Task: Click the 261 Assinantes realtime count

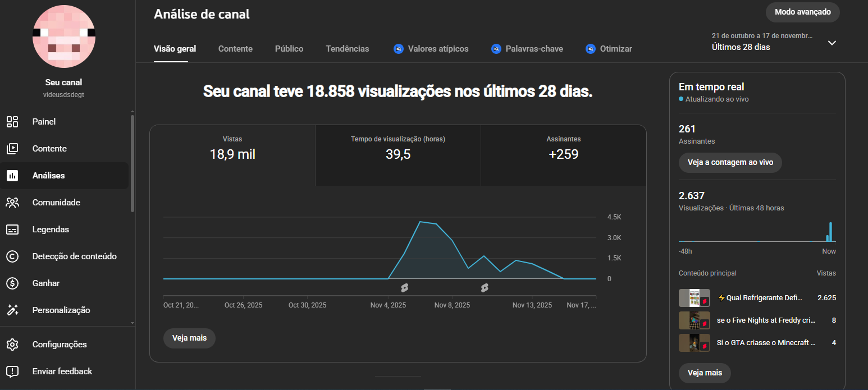Action: (687, 129)
